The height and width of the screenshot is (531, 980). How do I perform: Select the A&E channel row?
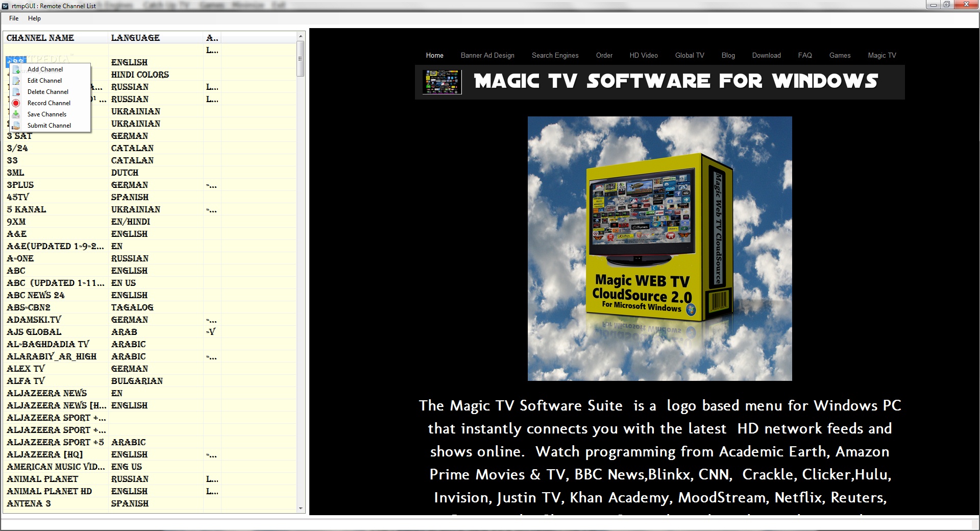[150, 234]
